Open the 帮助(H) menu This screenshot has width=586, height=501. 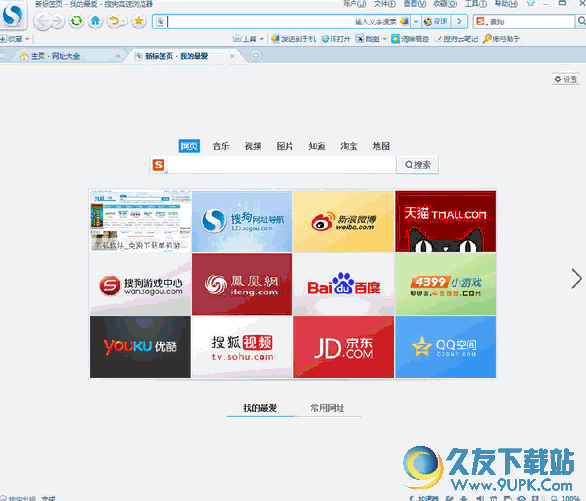(506, 4)
